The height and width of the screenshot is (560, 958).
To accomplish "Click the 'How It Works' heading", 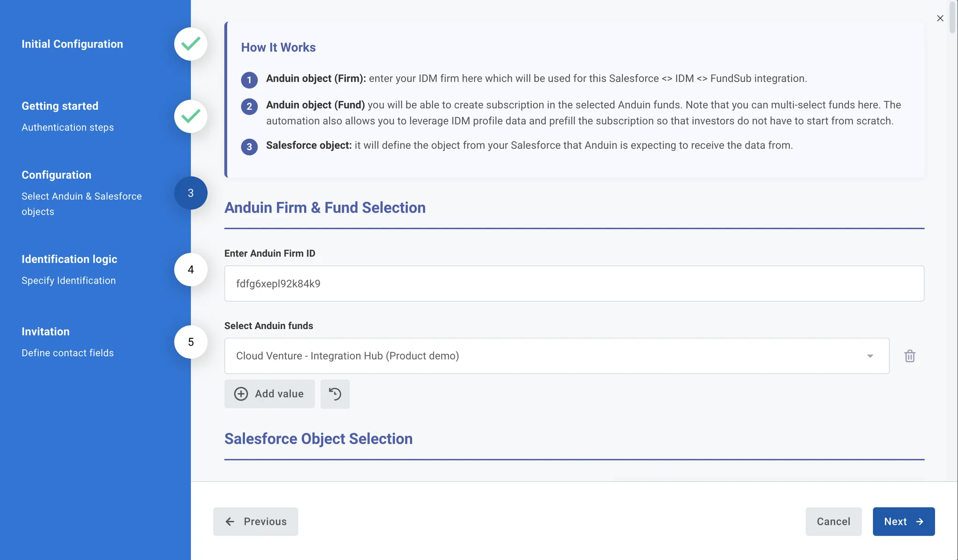I will (278, 47).
